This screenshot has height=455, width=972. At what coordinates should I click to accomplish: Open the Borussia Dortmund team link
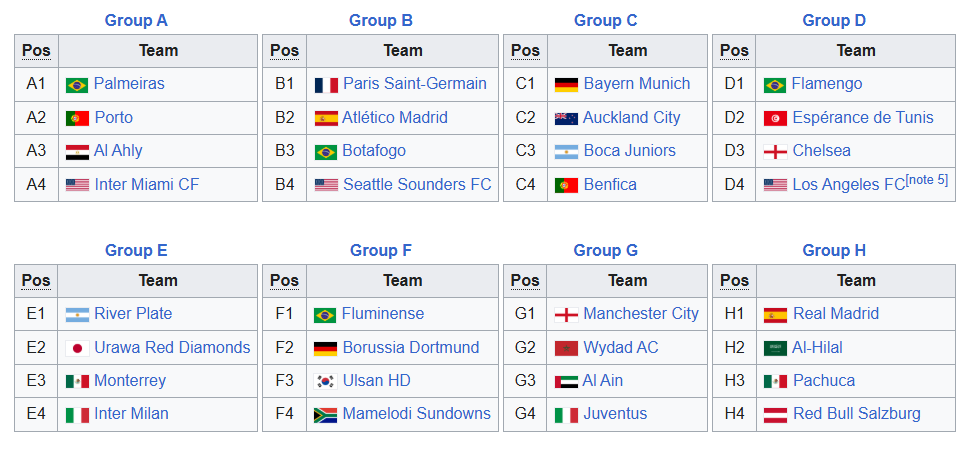[x=410, y=347]
